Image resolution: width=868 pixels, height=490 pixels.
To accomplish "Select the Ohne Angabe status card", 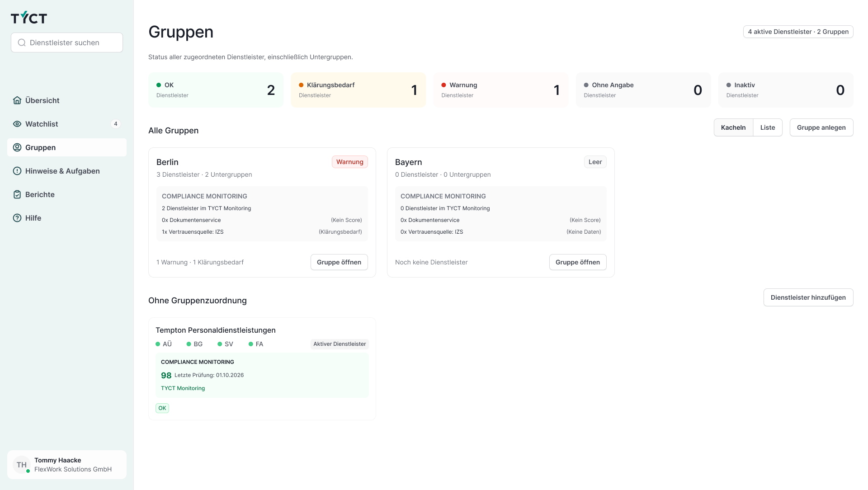I will coord(643,90).
